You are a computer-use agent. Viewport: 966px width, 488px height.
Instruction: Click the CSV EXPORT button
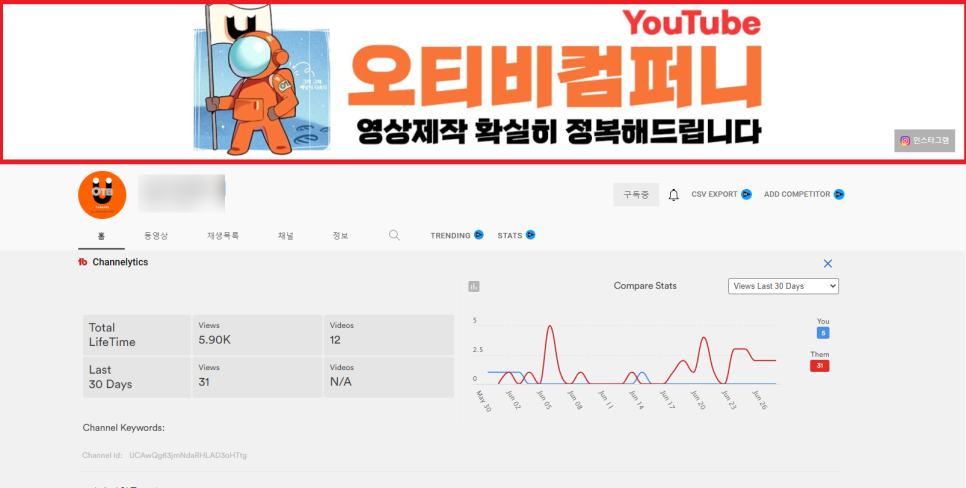coord(721,194)
